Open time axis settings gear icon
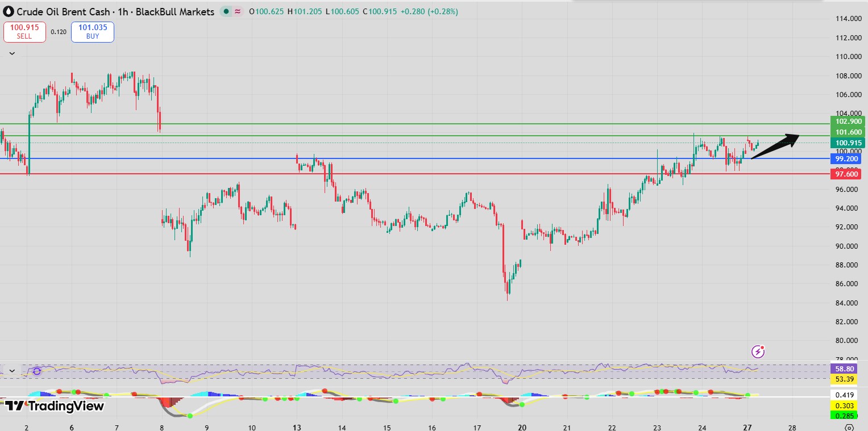The image size is (868, 431). point(849,427)
